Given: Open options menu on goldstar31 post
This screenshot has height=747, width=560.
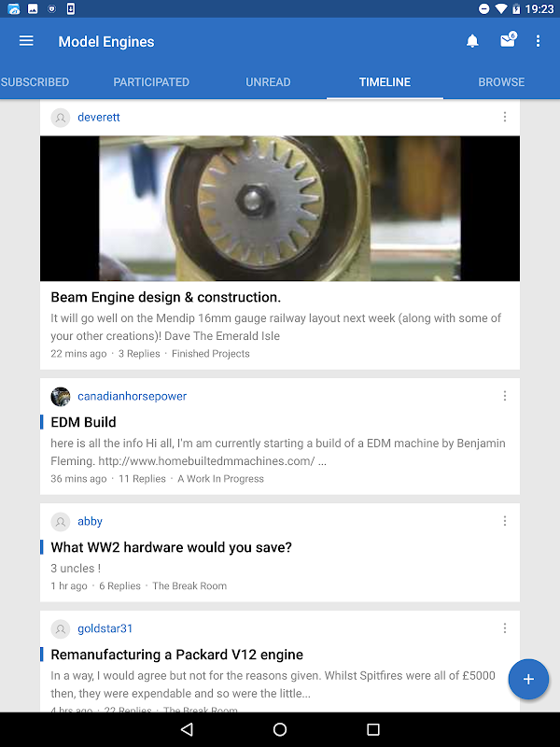Looking at the screenshot, I should [505, 628].
